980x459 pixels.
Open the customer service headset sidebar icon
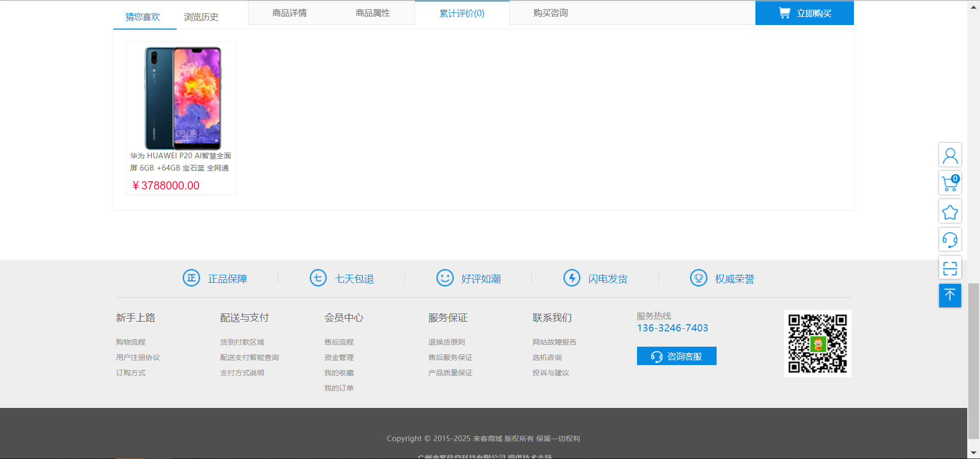[950, 239]
